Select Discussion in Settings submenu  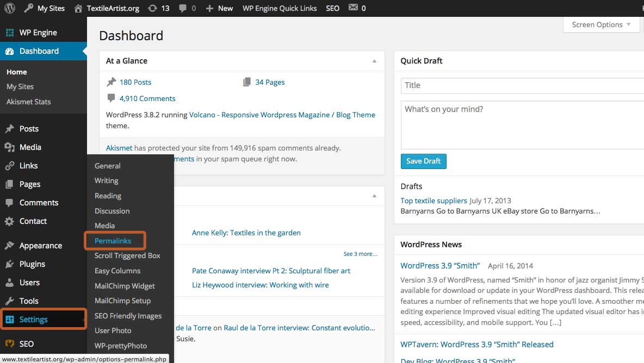[x=112, y=211]
